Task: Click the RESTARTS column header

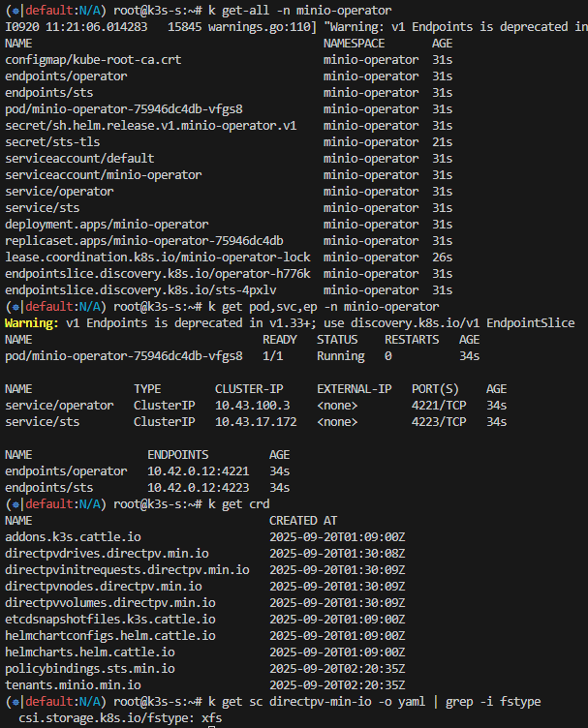Action: tap(412, 340)
